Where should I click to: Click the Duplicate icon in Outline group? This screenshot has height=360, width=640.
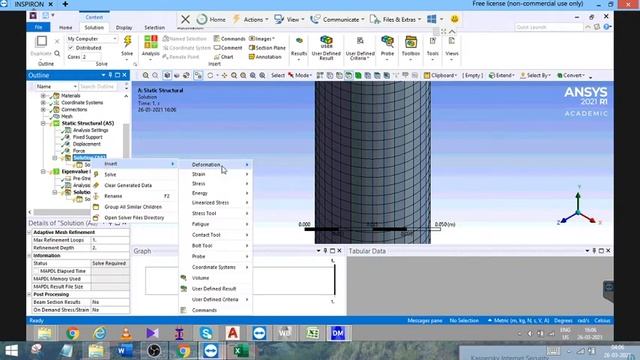pyautogui.click(x=41, y=42)
